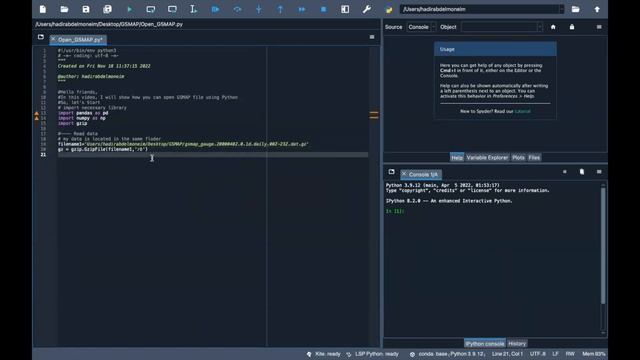This screenshot has height=360, width=640.
Task: Click the gzip.GzipFile code line
Action: click(103, 149)
